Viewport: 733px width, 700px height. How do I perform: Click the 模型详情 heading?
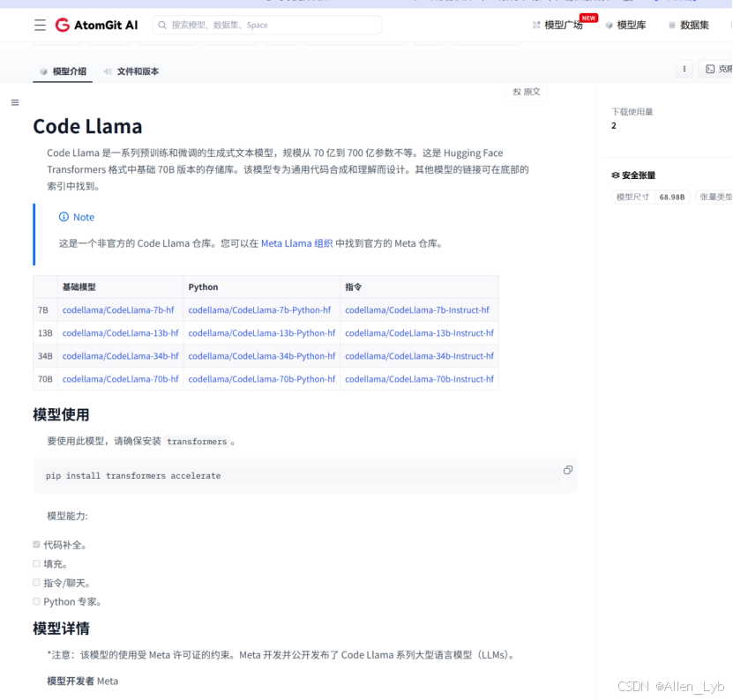click(x=61, y=629)
